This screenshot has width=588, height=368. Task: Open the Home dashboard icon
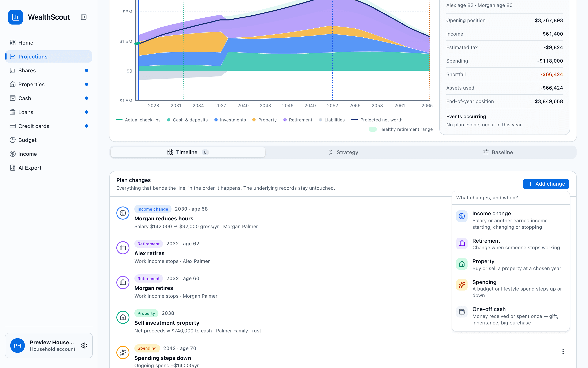coord(13,43)
